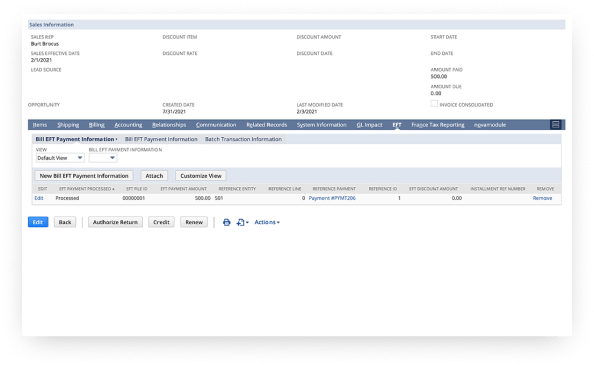Open the GL Impact tab

coord(369,125)
